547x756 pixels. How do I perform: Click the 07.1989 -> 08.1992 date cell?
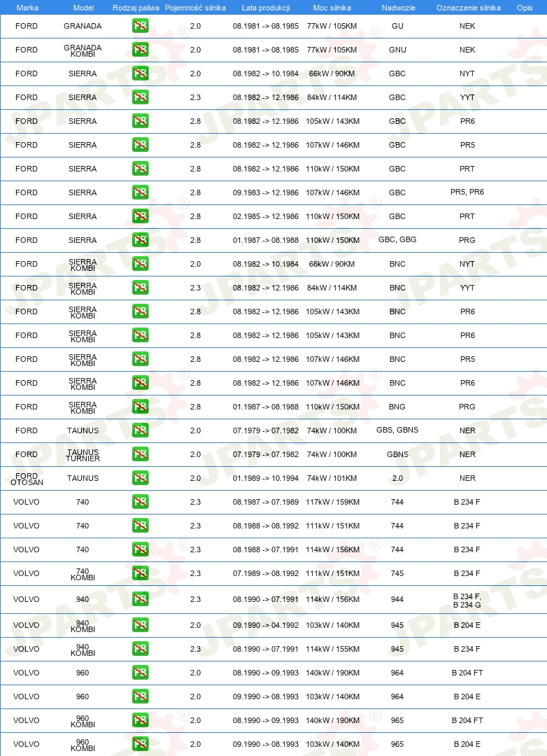(266, 573)
